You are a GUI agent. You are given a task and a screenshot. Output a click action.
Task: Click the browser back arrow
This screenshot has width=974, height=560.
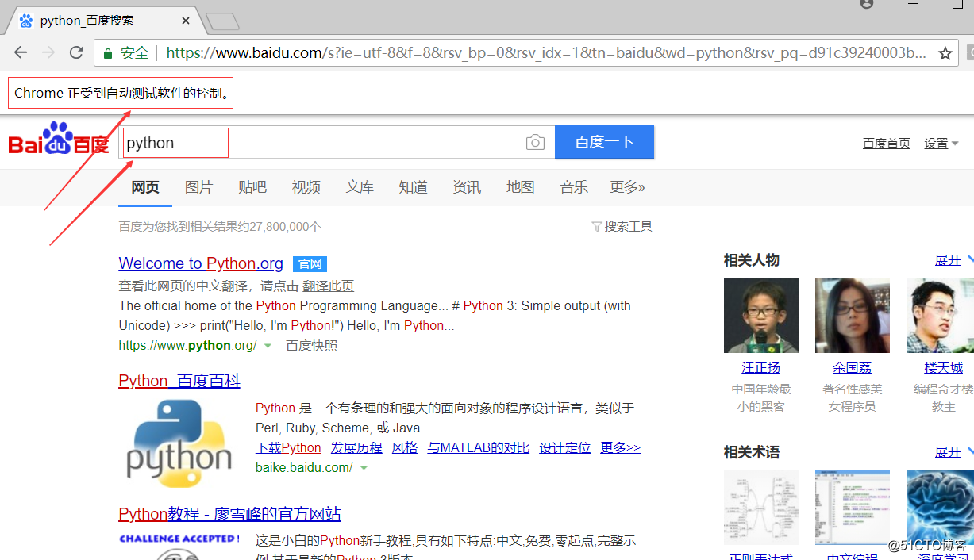pos(21,52)
